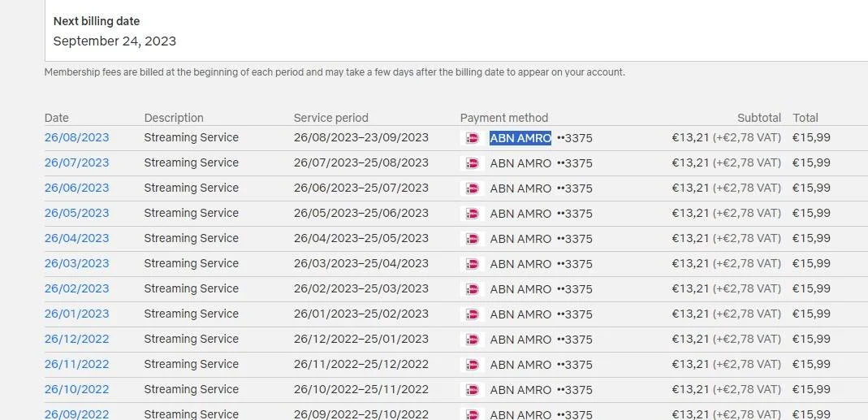Click iDEAL icon in 26/06/2023 row

(473, 188)
